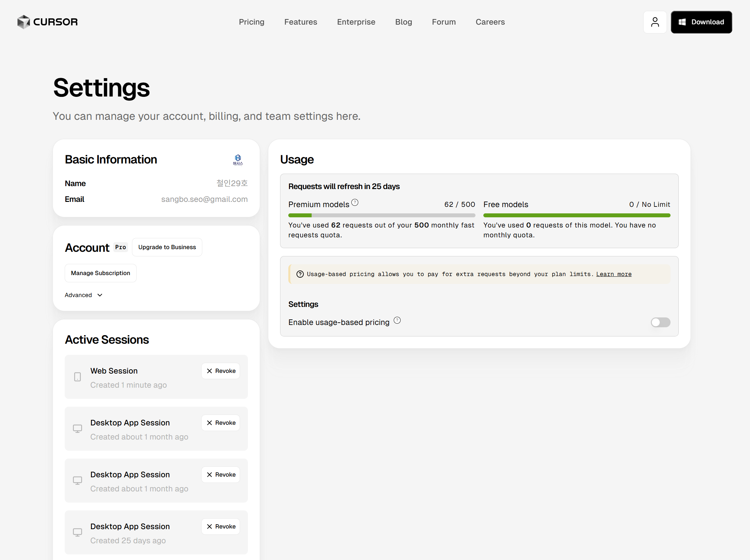Click the Cursor cube logo icon
Image resolution: width=750 pixels, height=560 pixels.
[23, 22]
